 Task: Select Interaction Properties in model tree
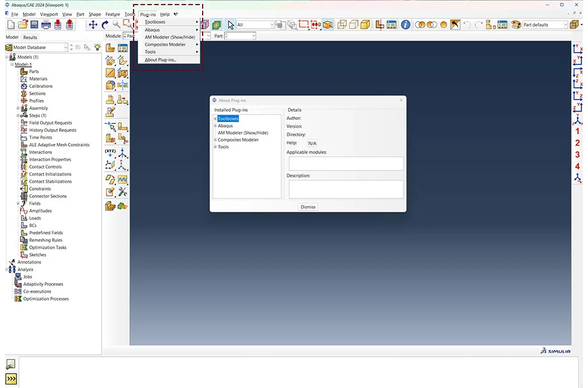[50, 159]
